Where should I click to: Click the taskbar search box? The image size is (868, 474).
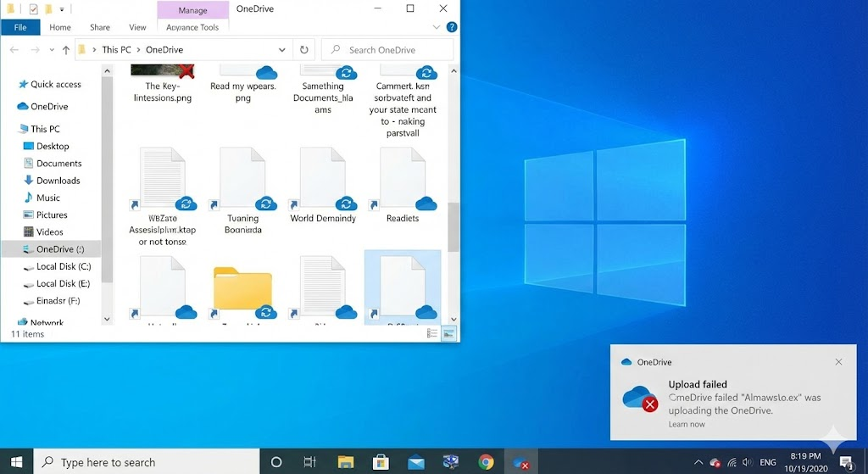coord(147,462)
